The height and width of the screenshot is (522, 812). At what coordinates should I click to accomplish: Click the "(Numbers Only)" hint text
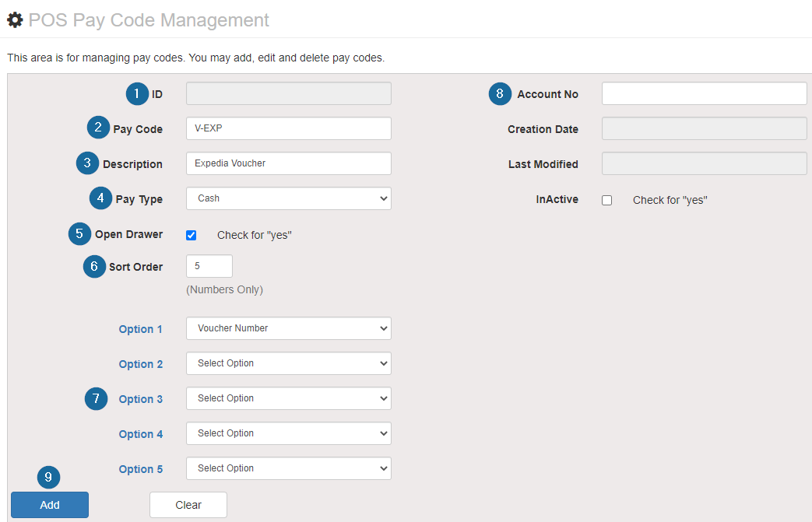pyautogui.click(x=225, y=289)
